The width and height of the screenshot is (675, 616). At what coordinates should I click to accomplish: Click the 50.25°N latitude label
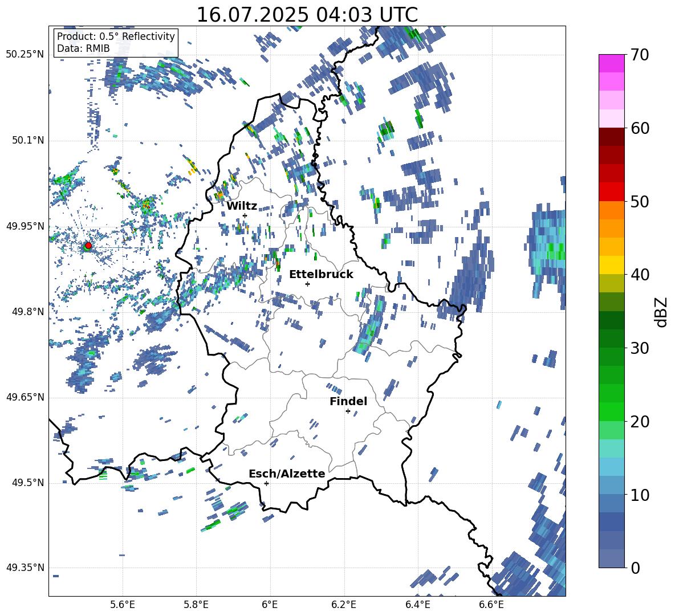[25, 55]
